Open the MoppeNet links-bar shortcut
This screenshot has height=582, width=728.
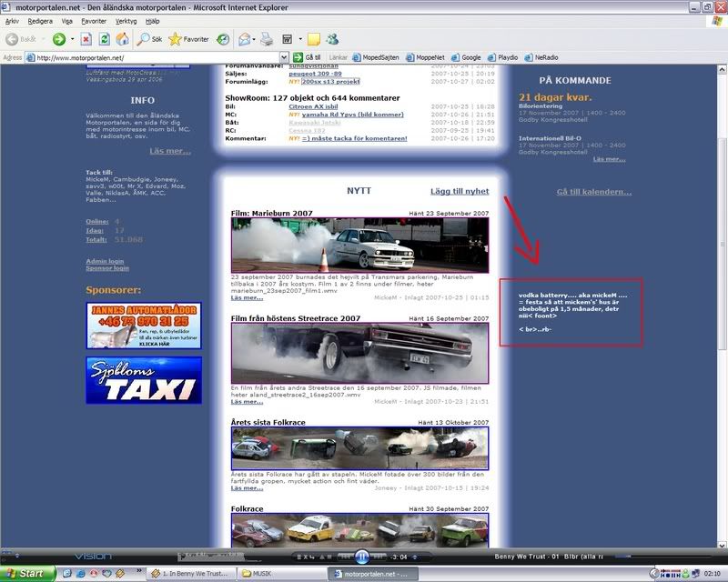[425, 57]
